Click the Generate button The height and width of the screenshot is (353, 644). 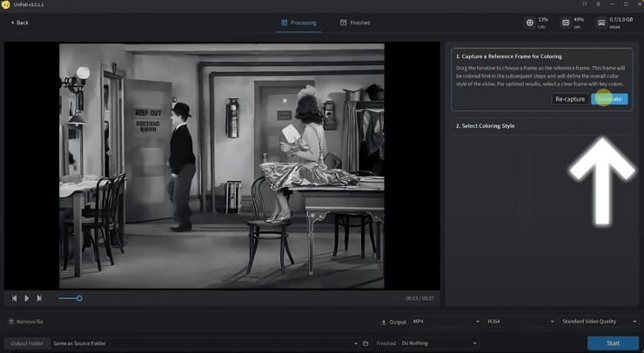tap(609, 99)
